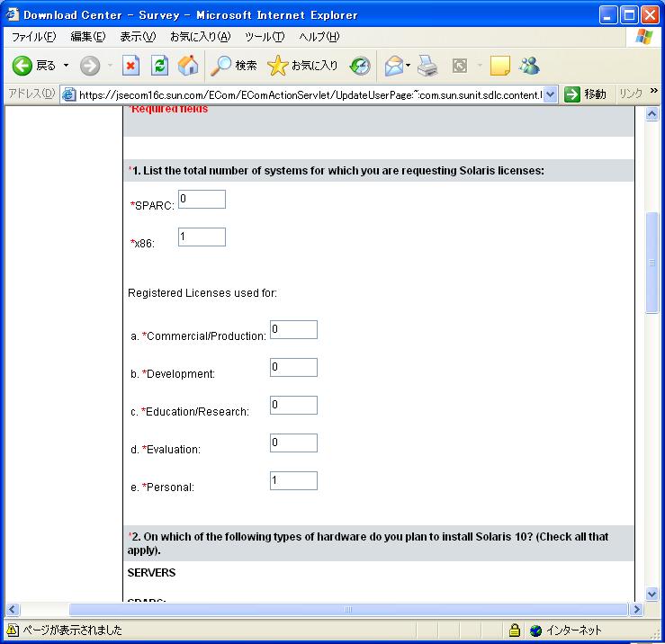Click the リンク links bar label

[x=631, y=94]
